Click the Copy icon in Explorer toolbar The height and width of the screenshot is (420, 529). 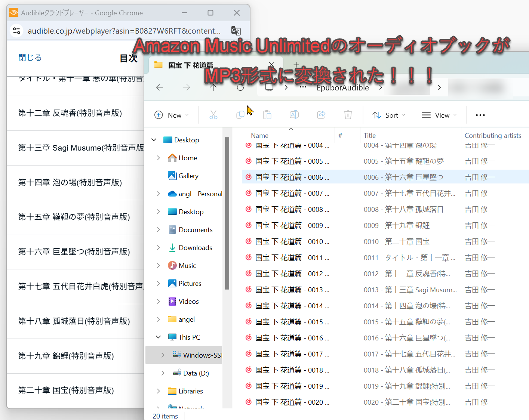(240, 115)
